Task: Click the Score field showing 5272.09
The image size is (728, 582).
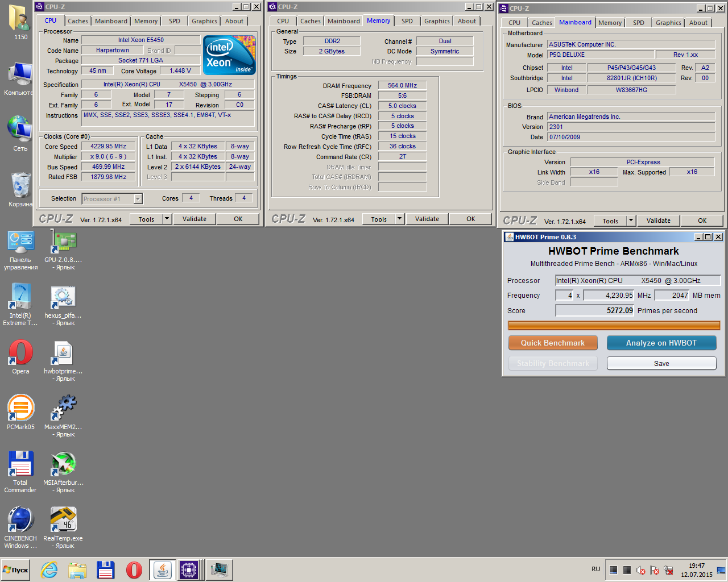Action: 595,310
